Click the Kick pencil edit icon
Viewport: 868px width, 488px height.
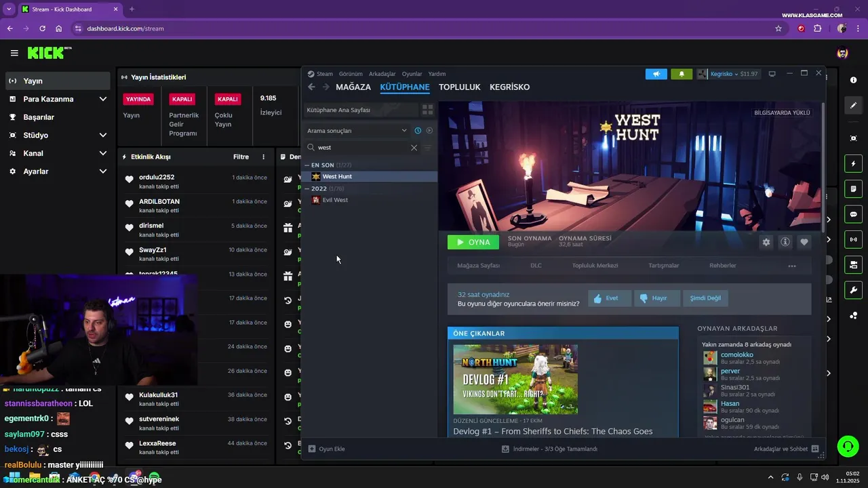[853, 105]
